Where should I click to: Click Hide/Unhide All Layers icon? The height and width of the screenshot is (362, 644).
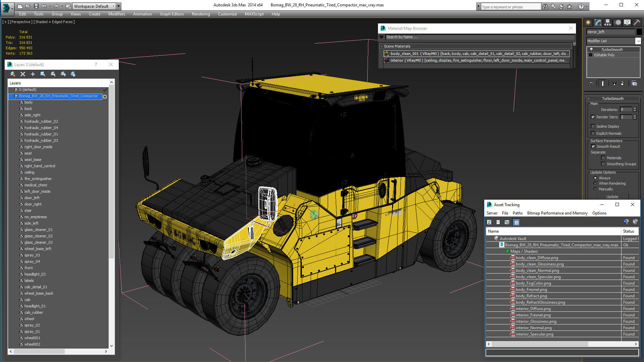63,74
